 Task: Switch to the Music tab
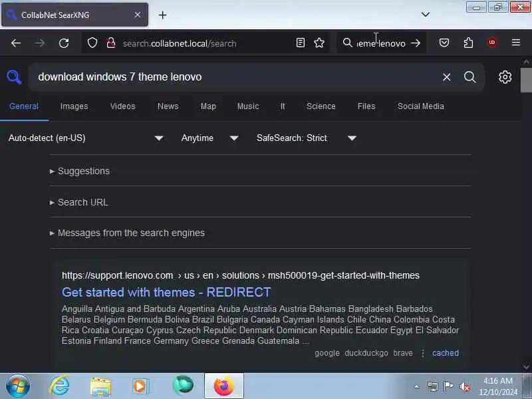point(248,106)
